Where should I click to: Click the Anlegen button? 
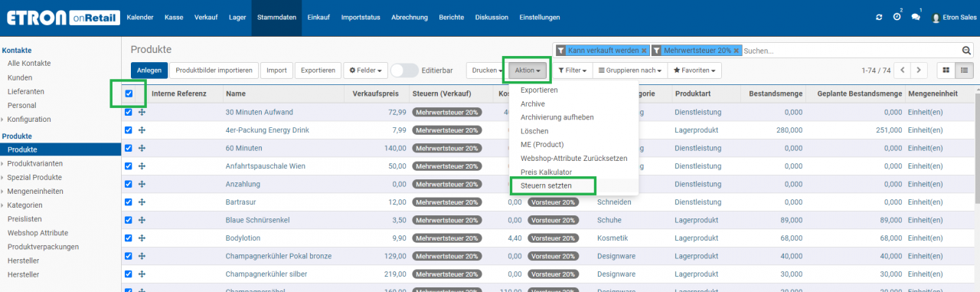tap(149, 71)
